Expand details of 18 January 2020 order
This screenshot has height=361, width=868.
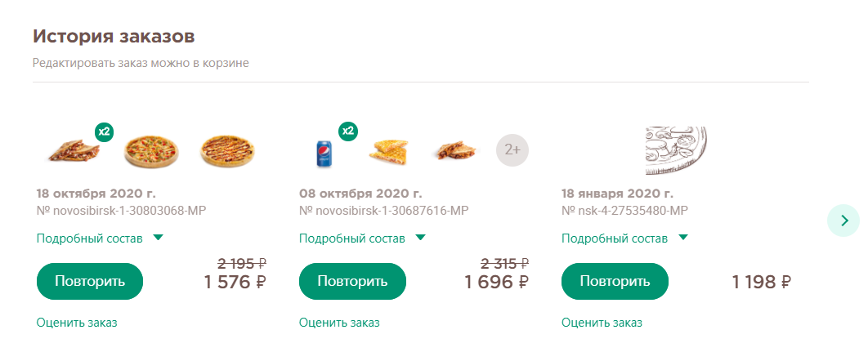(x=625, y=238)
